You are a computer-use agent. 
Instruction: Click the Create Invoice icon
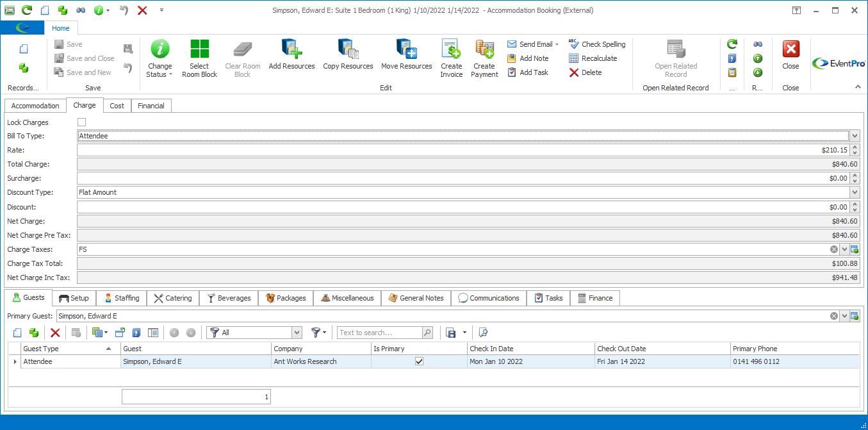pos(451,49)
